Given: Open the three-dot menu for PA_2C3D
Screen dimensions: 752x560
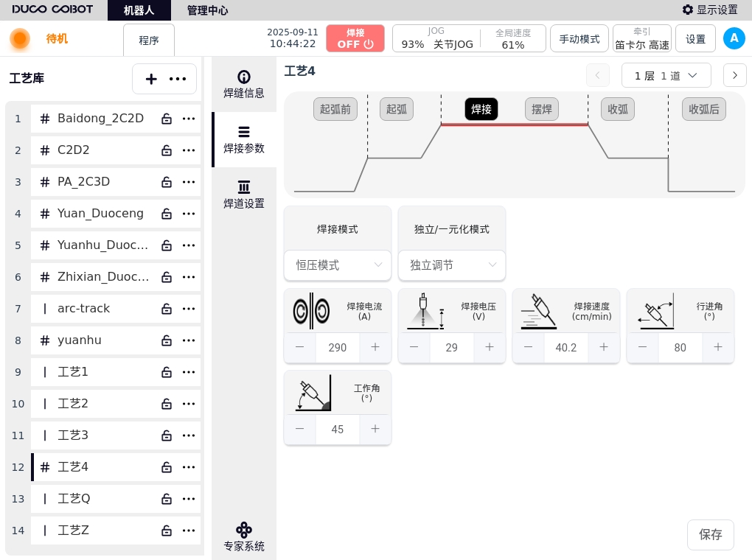Looking at the screenshot, I should click(x=189, y=182).
